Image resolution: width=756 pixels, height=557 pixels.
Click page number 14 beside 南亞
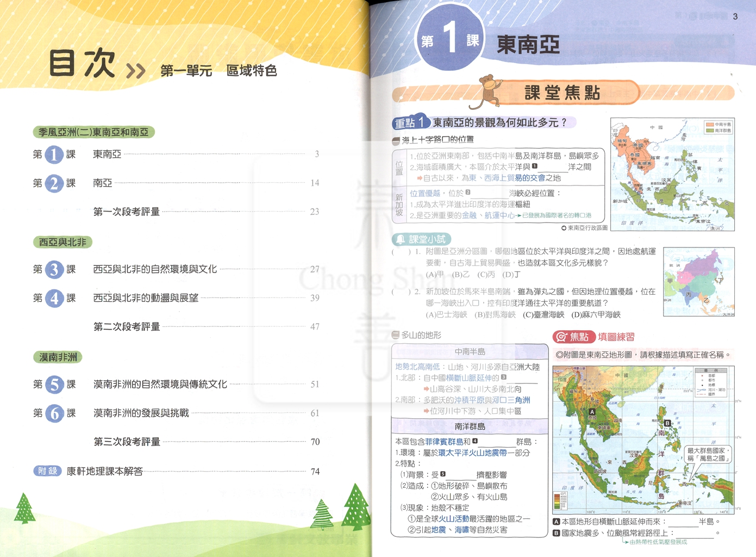click(x=315, y=183)
